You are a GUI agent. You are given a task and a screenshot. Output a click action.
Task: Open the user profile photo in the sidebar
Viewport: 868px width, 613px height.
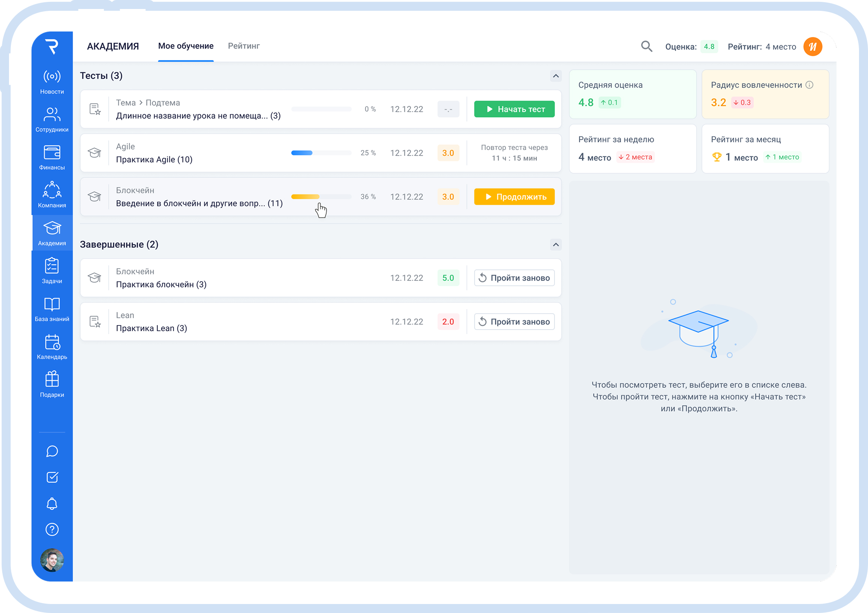(52, 560)
